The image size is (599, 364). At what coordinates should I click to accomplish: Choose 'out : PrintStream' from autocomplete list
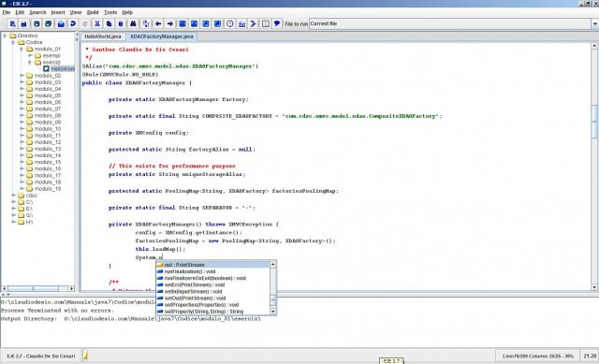pos(212,265)
